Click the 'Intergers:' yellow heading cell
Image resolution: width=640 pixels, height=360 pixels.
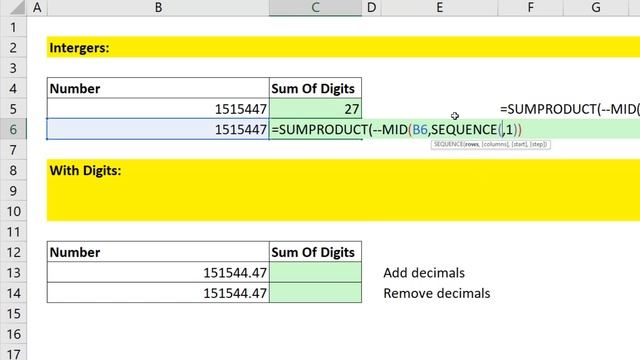tap(343, 47)
